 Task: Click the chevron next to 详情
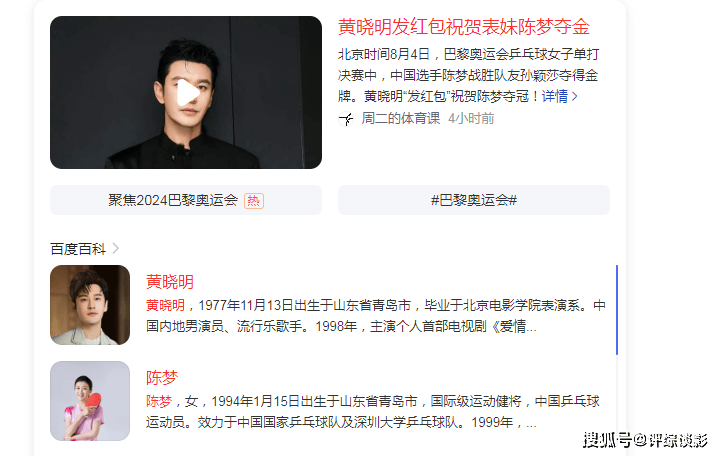[575, 96]
